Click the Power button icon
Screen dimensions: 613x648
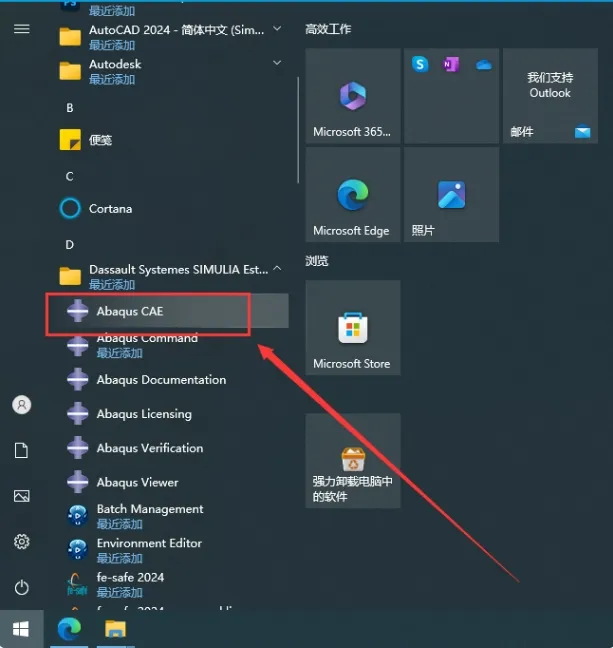pyautogui.click(x=21, y=587)
